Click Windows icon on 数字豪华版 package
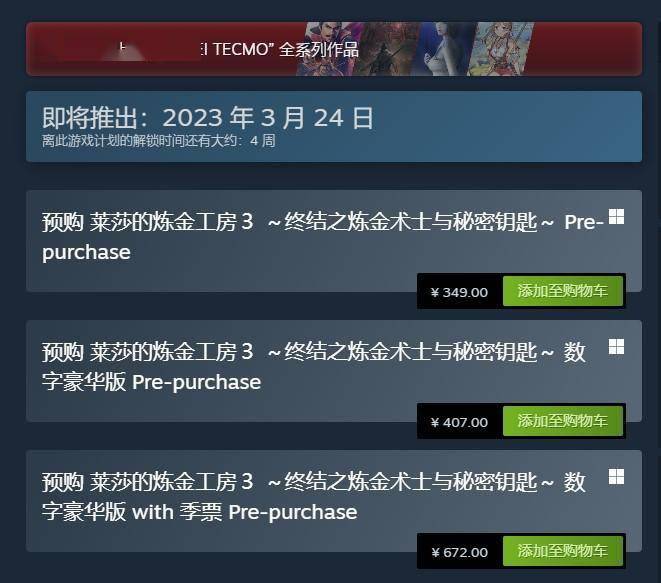The height and width of the screenshot is (583, 661). (616, 347)
